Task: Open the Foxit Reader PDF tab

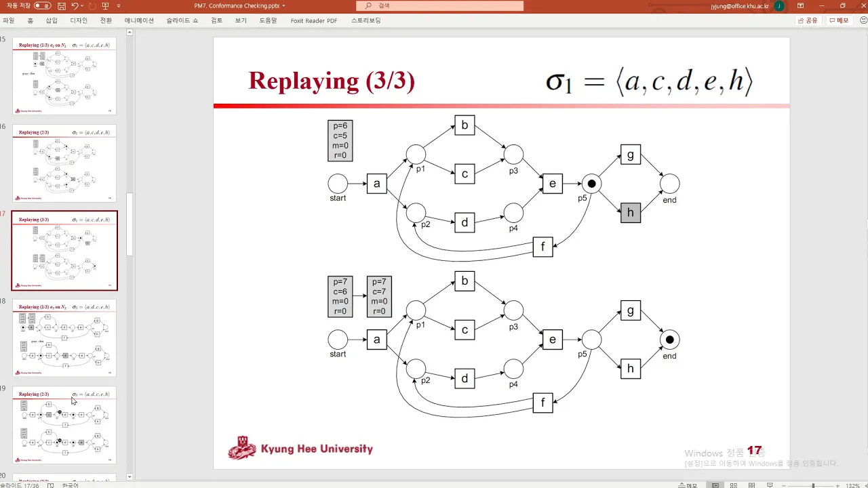Action: [314, 20]
